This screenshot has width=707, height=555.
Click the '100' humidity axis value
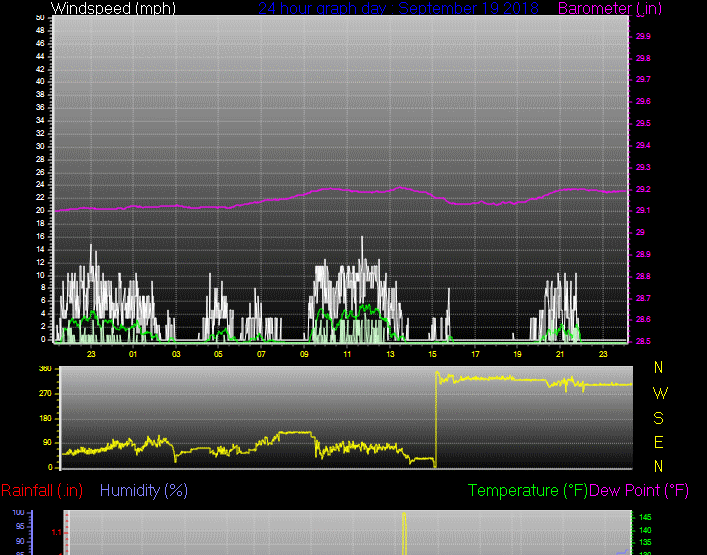[18, 513]
